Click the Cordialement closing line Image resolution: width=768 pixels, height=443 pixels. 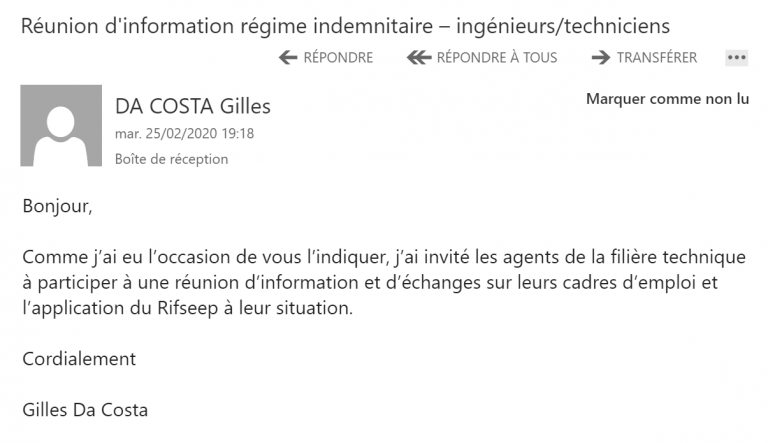coord(79,358)
